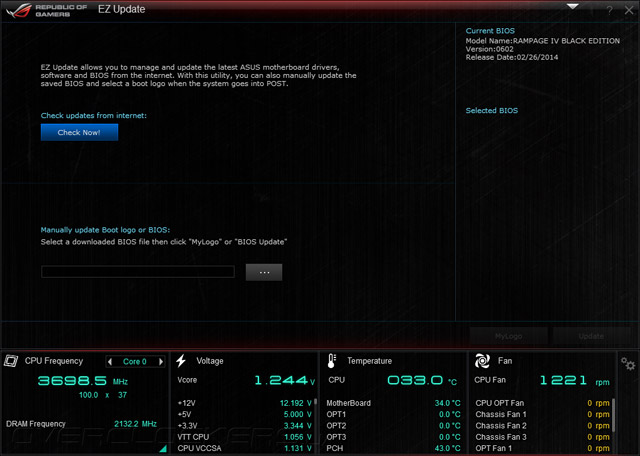Select previous core with left arrow
This screenshot has width=640, height=456.
[x=109, y=362]
